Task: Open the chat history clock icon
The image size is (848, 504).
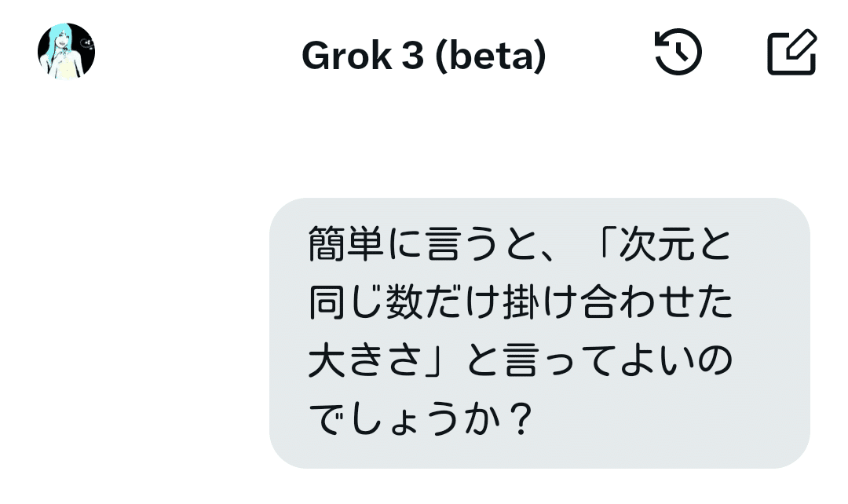Action: pyautogui.click(x=678, y=52)
